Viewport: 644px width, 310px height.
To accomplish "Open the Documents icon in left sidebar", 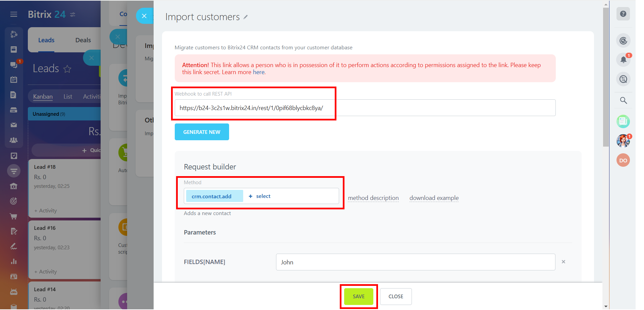I will pos(14,95).
